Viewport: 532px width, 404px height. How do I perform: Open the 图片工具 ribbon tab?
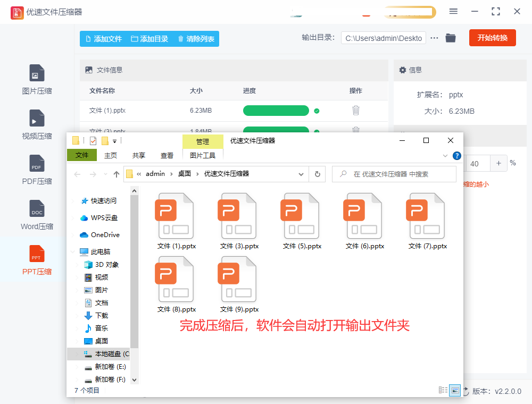pyautogui.click(x=203, y=155)
